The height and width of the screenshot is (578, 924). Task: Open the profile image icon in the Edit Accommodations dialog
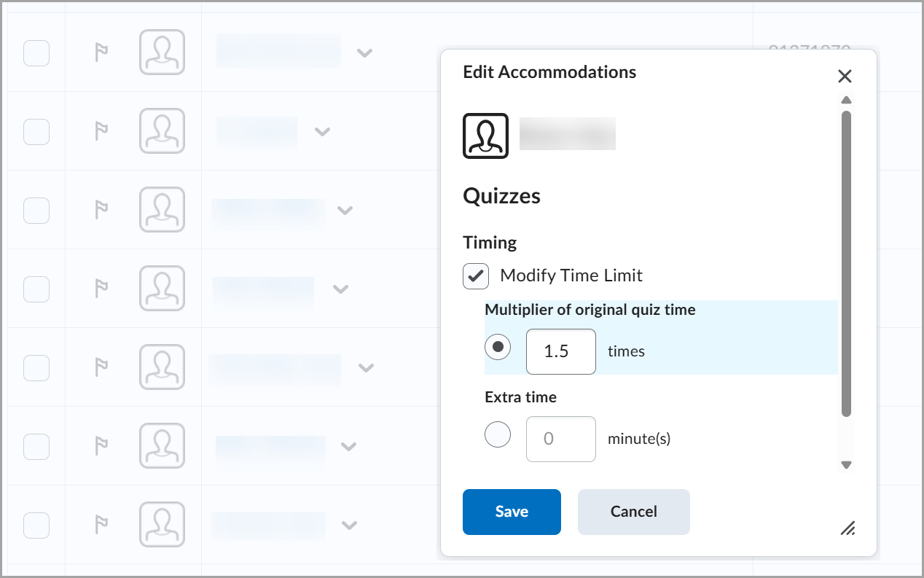tap(485, 135)
